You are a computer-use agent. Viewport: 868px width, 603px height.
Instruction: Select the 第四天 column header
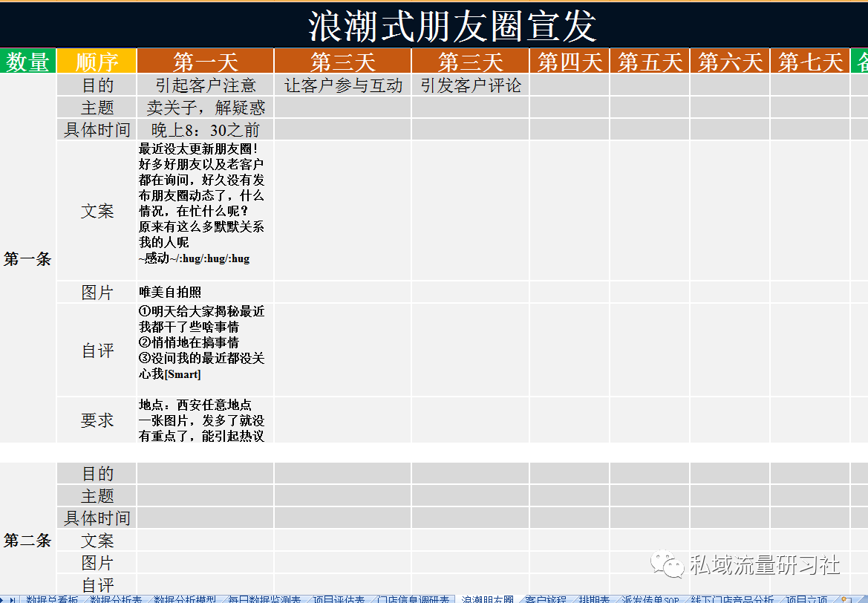(570, 62)
